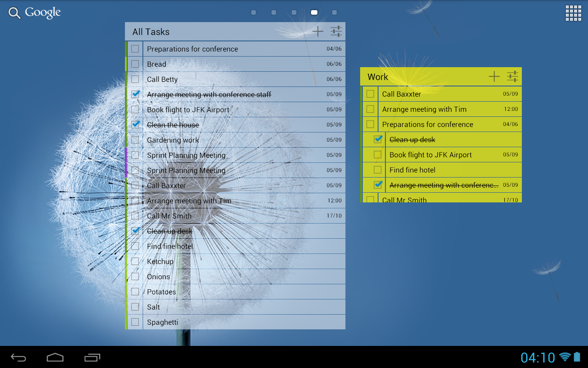This screenshot has width=588, height=368.
Task: Uncheck Clean up desk in Work widget
Action: click(x=378, y=139)
